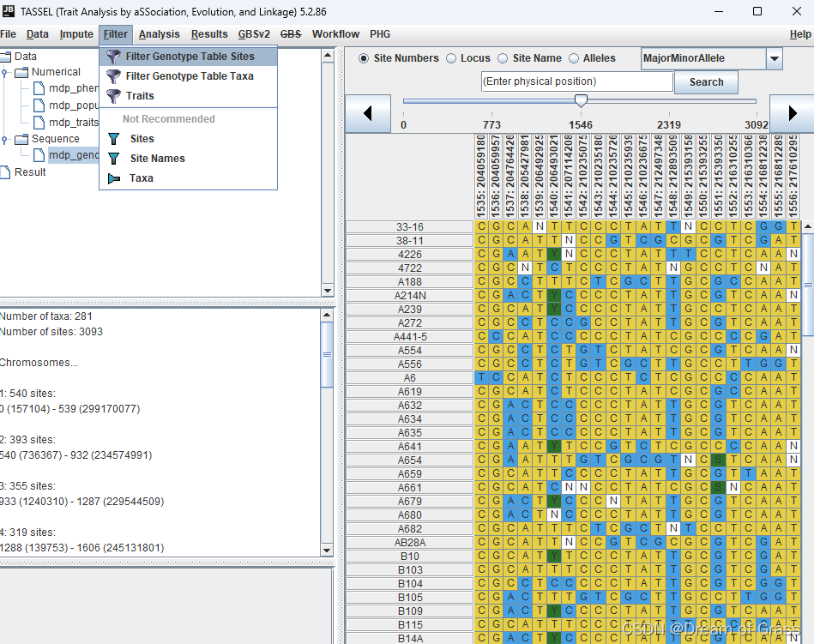Click the icon beside Taxa menu entry

click(x=114, y=178)
